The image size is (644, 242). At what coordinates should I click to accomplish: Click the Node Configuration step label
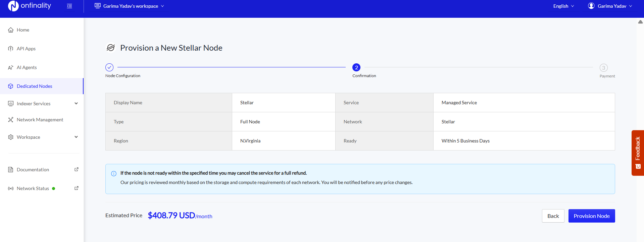(123, 76)
